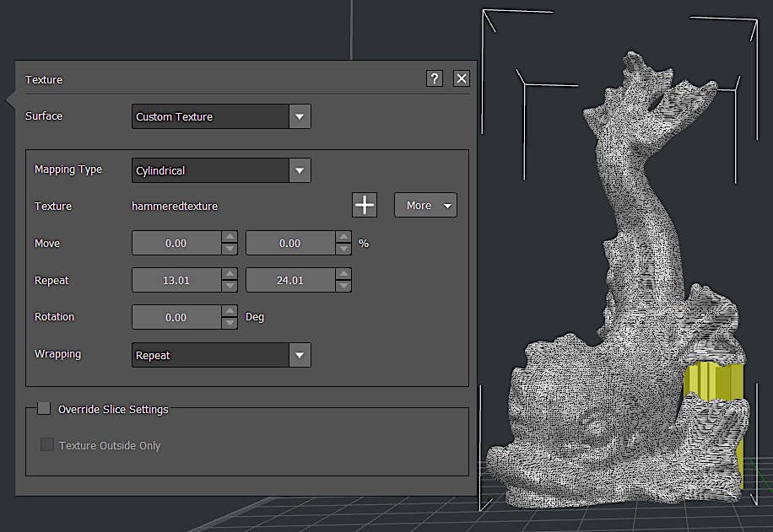Decrease Rotation value with down arrow
The image size is (773, 532).
pyautogui.click(x=229, y=323)
